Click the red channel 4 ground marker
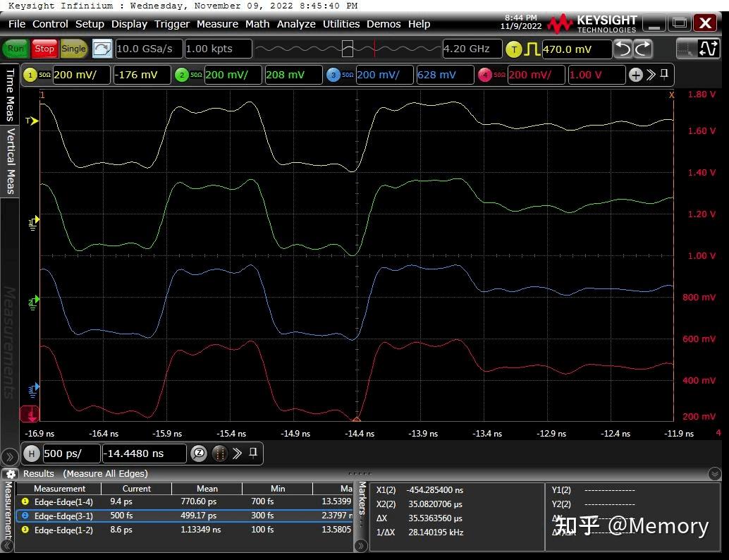The height and width of the screenshot is (560, 729). 30,414
